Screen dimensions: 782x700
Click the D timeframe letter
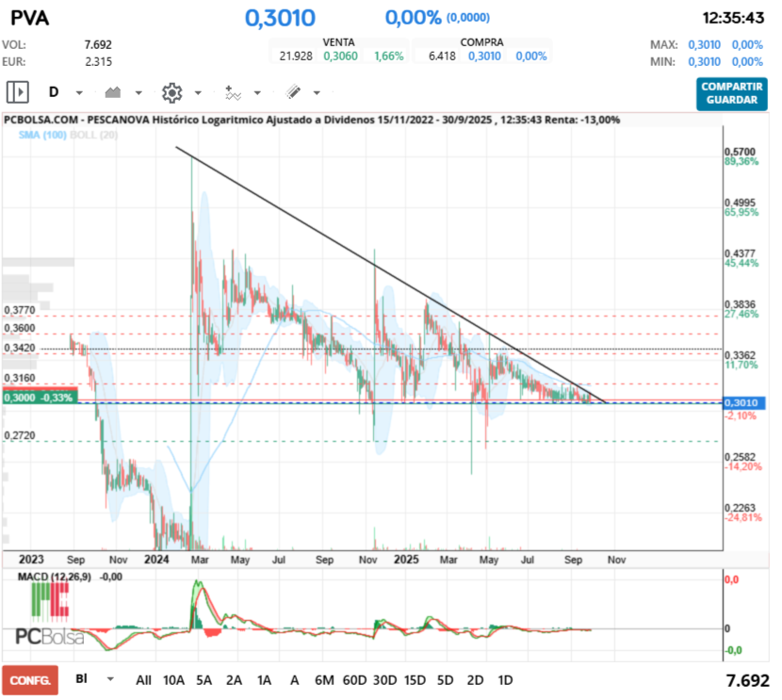click(54, 92)
